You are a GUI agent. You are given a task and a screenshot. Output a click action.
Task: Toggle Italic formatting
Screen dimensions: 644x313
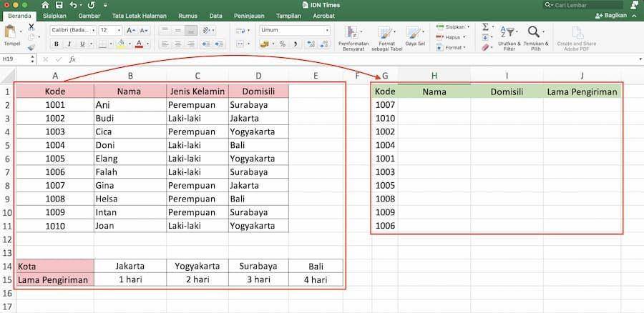pyautogui.click(x=69, y=44)
